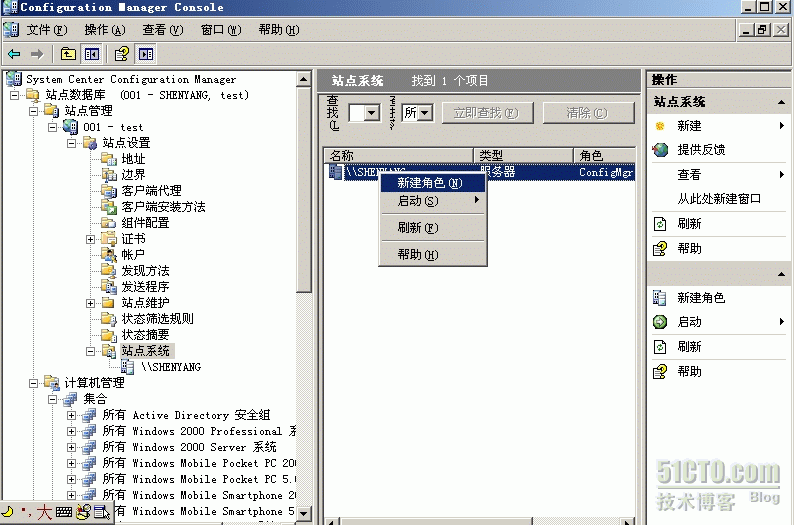Collapse the 站点管理 tree node
The height and width of the screenshot is (525, 794).
point(33,111)
